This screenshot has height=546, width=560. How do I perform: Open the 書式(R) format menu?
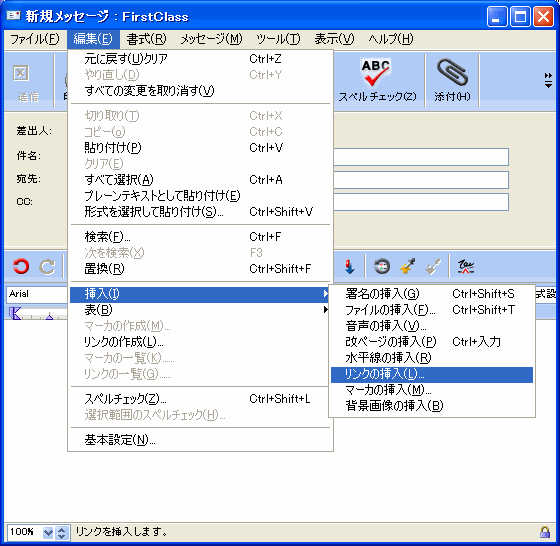146,39
